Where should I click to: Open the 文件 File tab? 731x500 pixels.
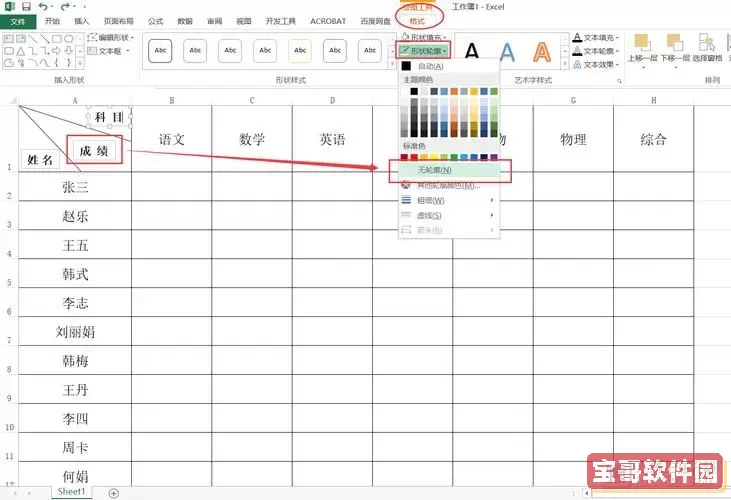point(18,20)
